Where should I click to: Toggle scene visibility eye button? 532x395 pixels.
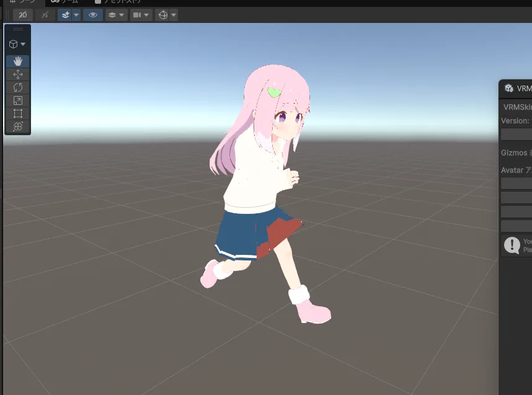[92, 15]
